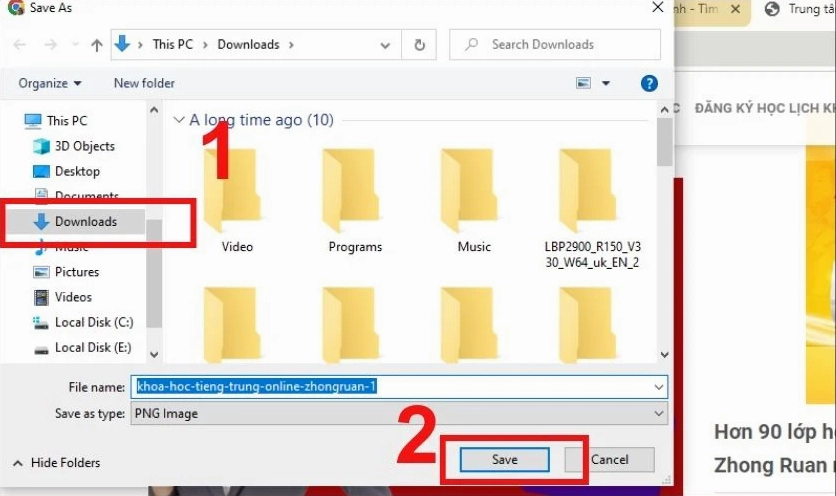Click the Save button

[504, 459]
